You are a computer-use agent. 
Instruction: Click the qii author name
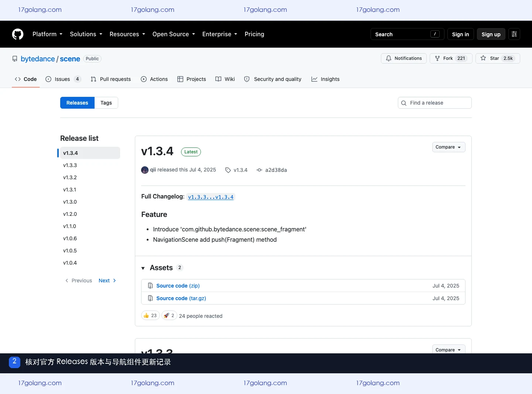tap(153, 170)
